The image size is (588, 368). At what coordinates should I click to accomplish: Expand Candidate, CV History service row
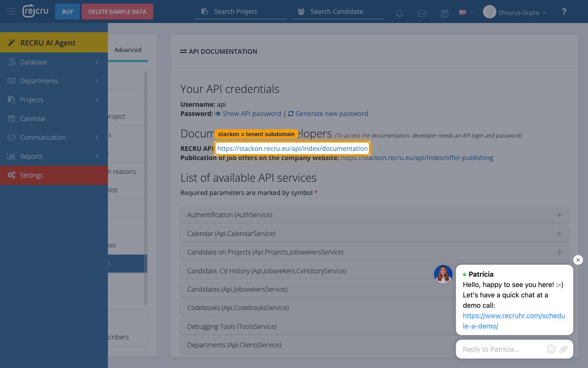(375, 271)
